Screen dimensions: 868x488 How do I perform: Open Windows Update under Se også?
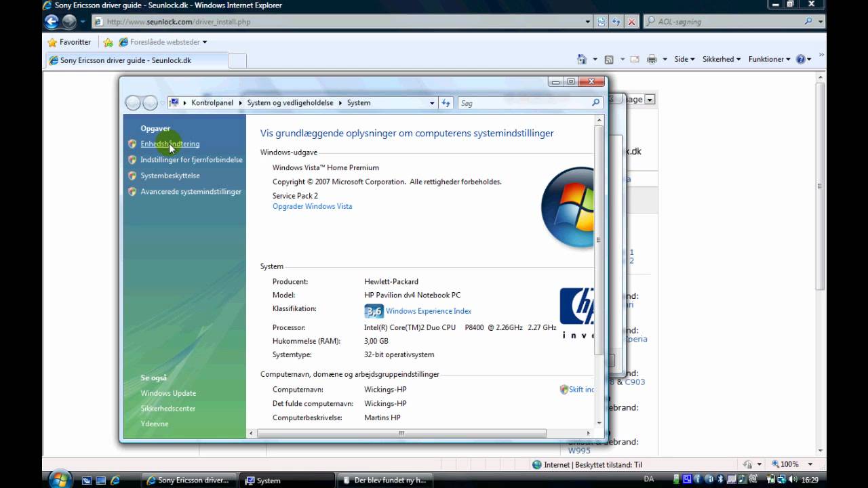click(168, 393)
